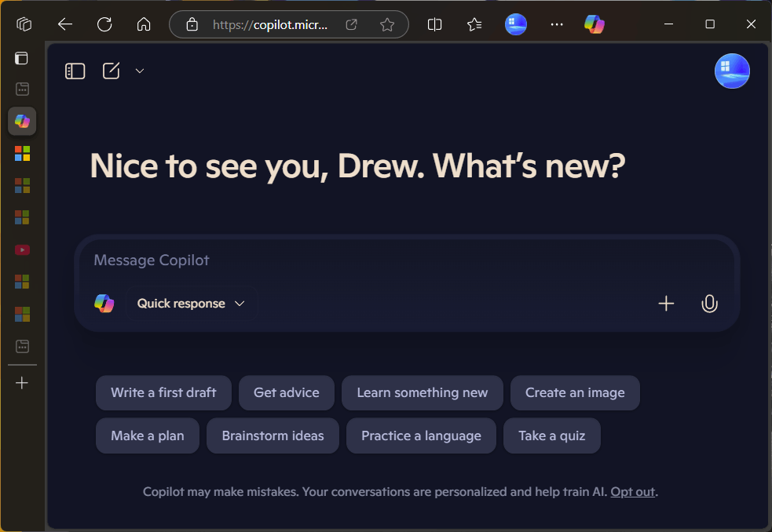Toggle the Copilot conversation sidebar panel
Screen dimensions: 772x532
click(75, 71)
